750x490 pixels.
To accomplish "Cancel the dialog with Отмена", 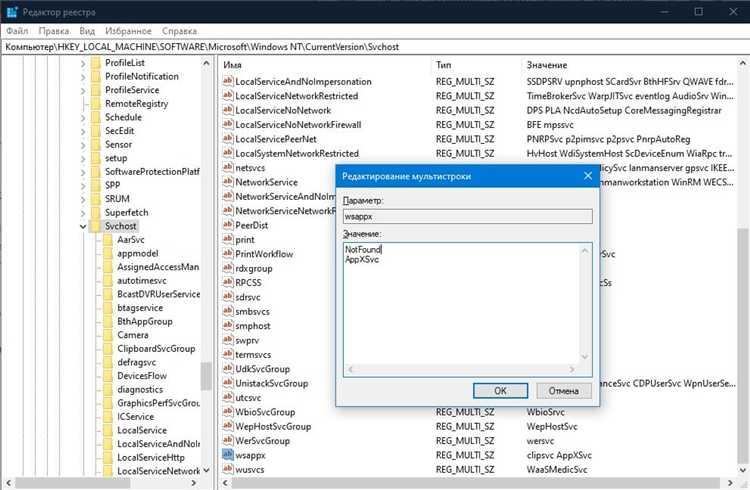I will (563, 390).
